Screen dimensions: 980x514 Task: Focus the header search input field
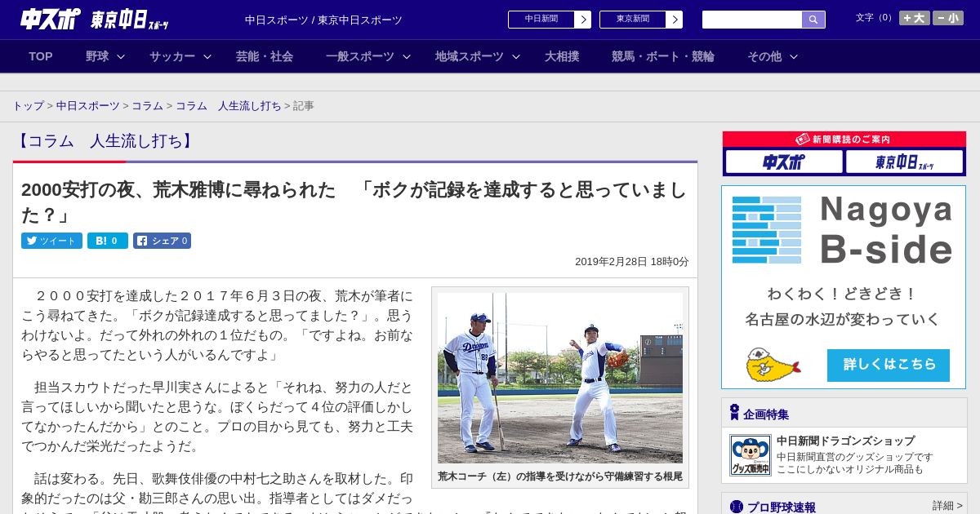pyautogui.click(x=752, y=20)
